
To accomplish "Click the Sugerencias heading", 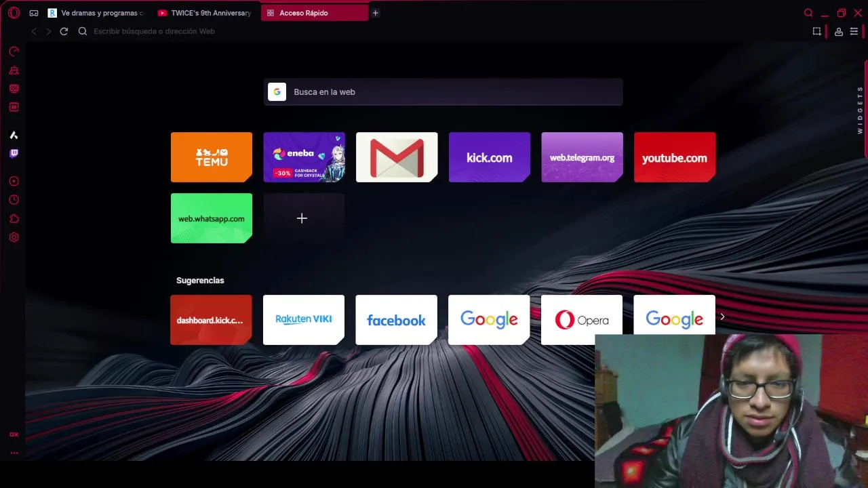I will 200,281.
